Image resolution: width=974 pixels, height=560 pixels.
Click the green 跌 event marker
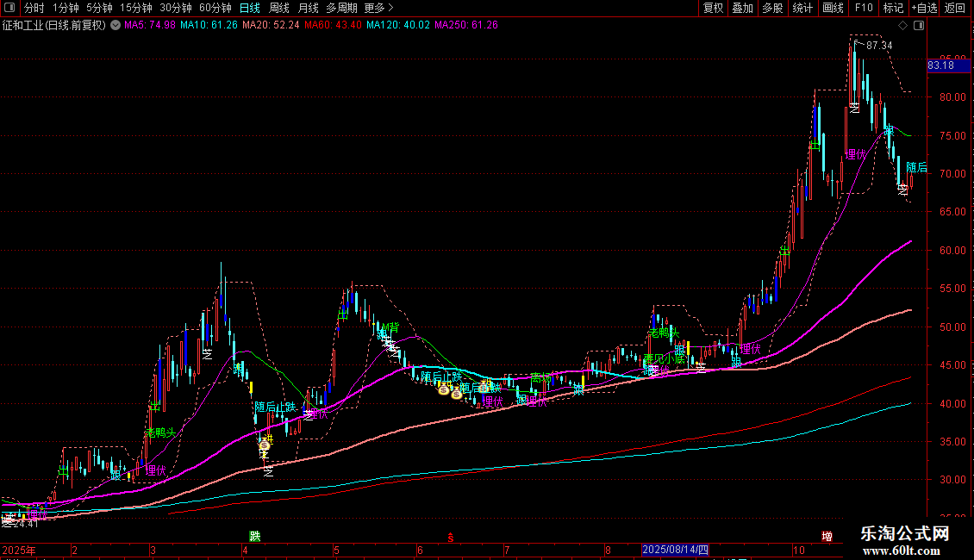pyautogui.click(x=254, y=537)
